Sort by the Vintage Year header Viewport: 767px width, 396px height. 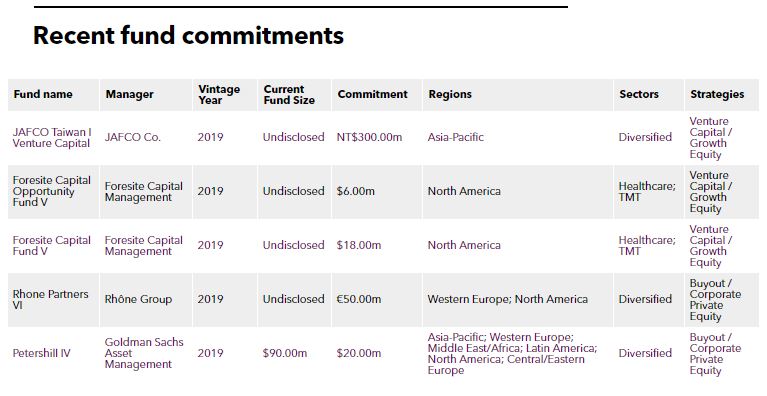point(219,94)
